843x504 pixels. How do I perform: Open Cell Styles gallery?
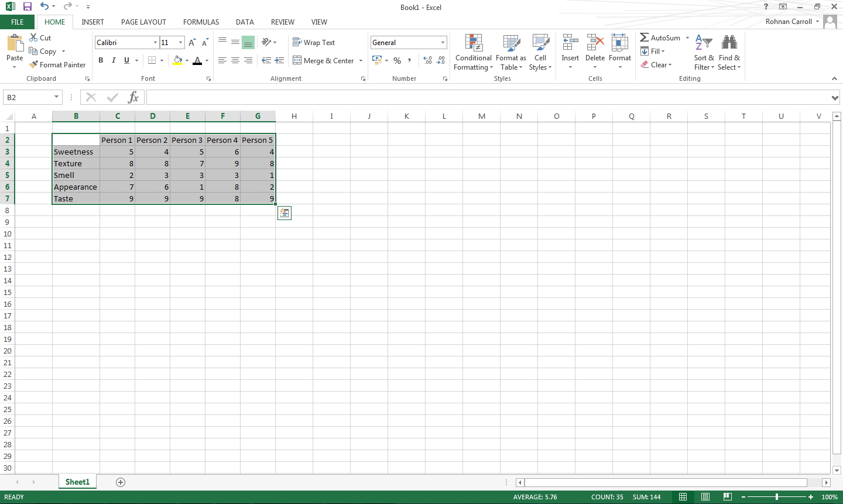tap(540, 52)
